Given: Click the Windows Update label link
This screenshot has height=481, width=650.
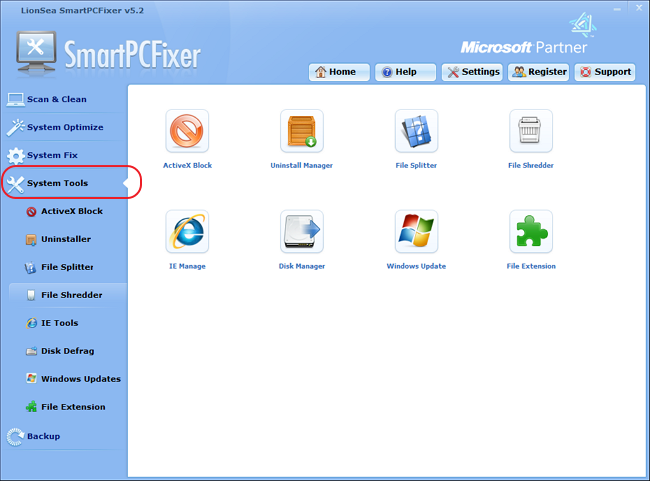Looking at the screenshot, I should (x=416, y=266).
